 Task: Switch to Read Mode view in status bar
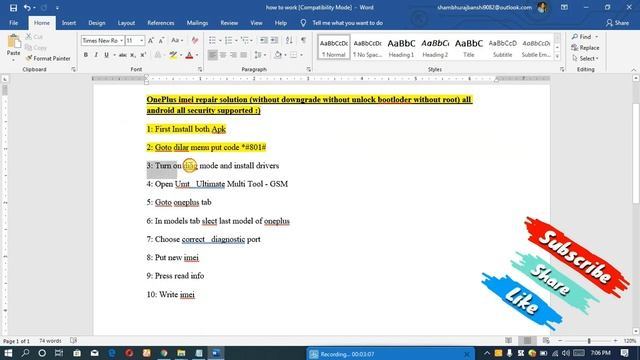(x=509, y=340)
